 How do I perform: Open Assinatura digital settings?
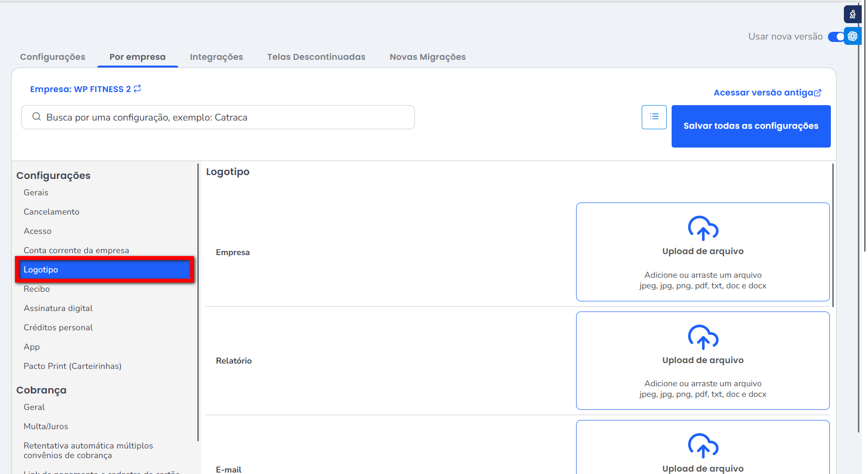tap(58, 308)
